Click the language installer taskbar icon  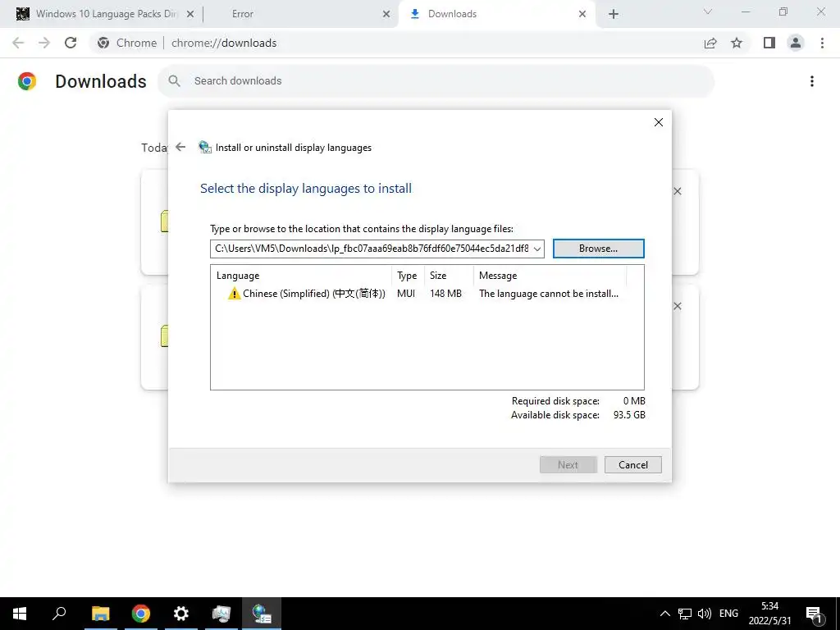click(262, 614)
